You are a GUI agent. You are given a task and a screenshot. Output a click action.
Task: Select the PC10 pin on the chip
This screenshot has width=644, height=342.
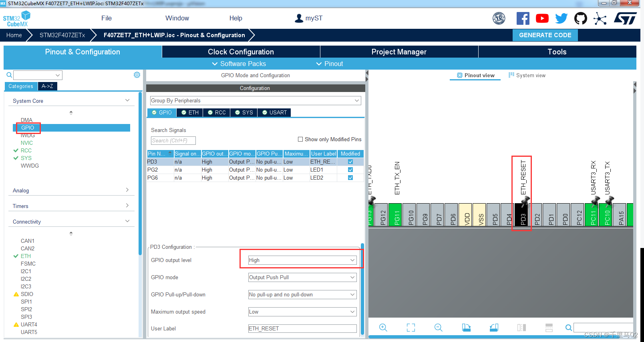(605, 215)
